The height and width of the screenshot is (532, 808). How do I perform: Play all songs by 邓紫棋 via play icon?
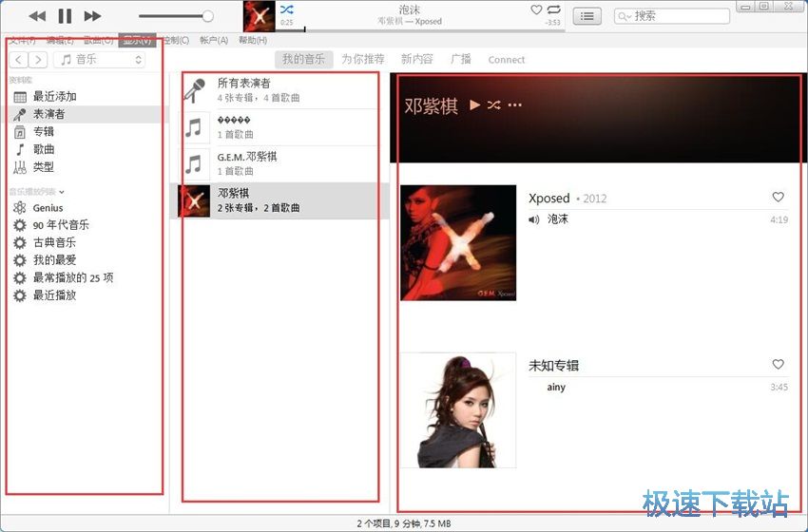click(474, 105)
